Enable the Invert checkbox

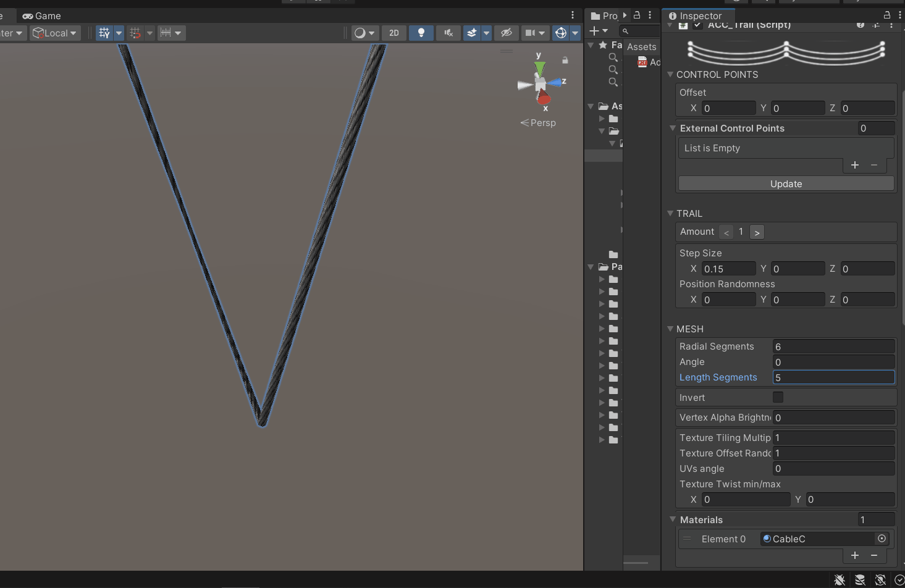(778, 397)
